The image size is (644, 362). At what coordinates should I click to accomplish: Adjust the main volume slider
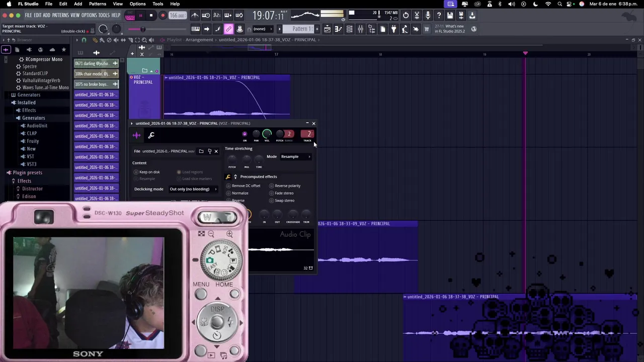(x=143, y=29)
